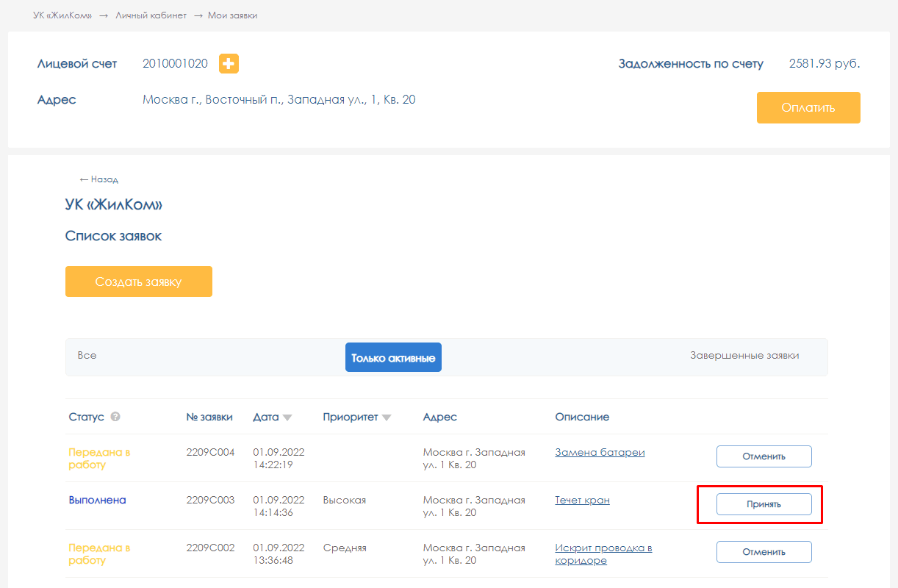This screenshot has width=898, height=588.
Task: Accept the completed request with Принять
Action: pyautogui.click(x=764, y=504)
